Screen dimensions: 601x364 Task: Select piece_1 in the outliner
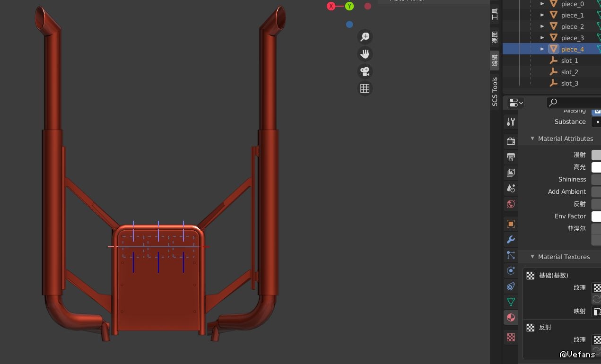572,15
